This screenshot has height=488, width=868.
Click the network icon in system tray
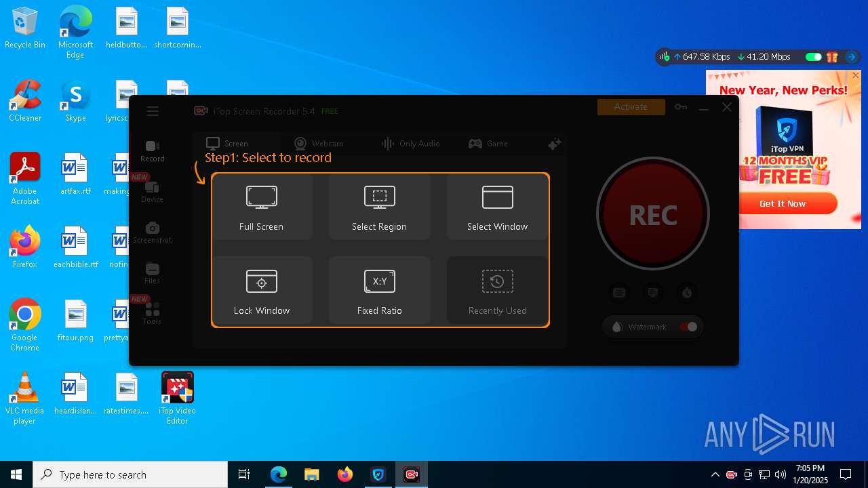tap(764, 474)
